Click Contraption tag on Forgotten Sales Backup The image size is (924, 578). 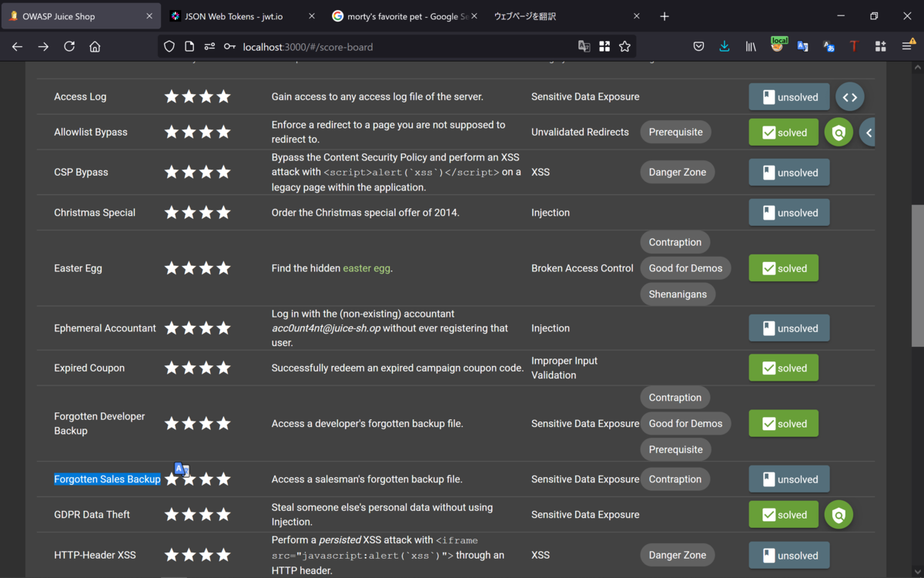click(x=675, y=479)
